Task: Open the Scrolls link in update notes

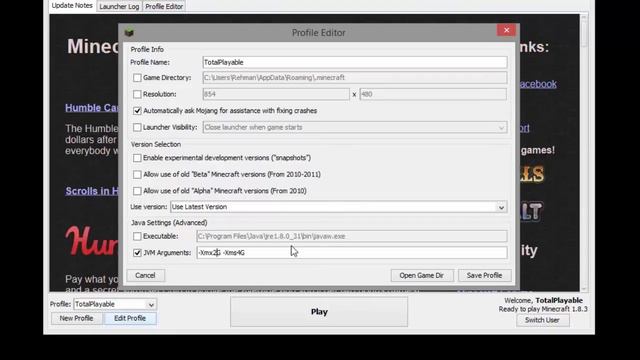Action: pos(92,191)
